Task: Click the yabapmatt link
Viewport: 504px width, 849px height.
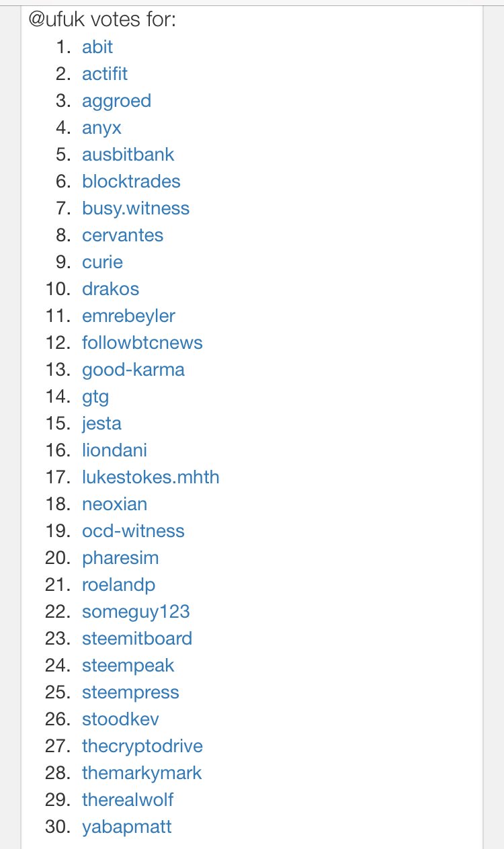Action: (127, 827)
